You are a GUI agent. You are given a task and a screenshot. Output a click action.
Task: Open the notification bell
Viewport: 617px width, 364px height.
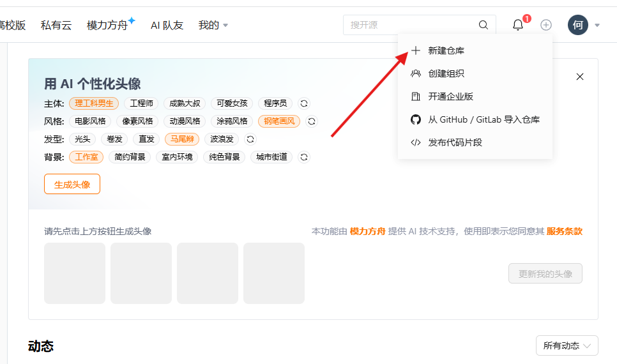pyautogui.click(x=518, y=25)
